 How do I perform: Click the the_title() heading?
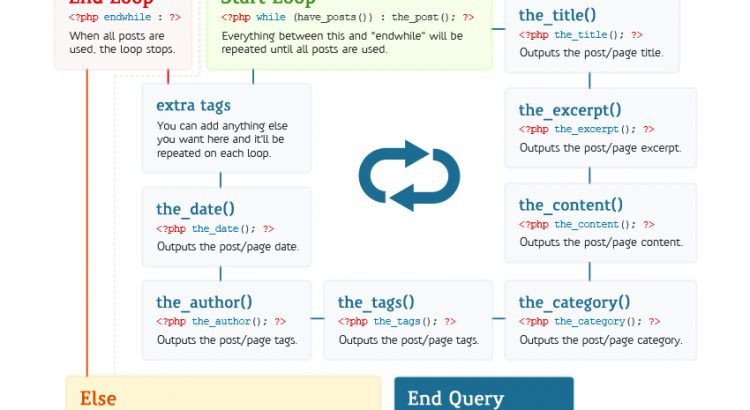click(x=557, y=15)
